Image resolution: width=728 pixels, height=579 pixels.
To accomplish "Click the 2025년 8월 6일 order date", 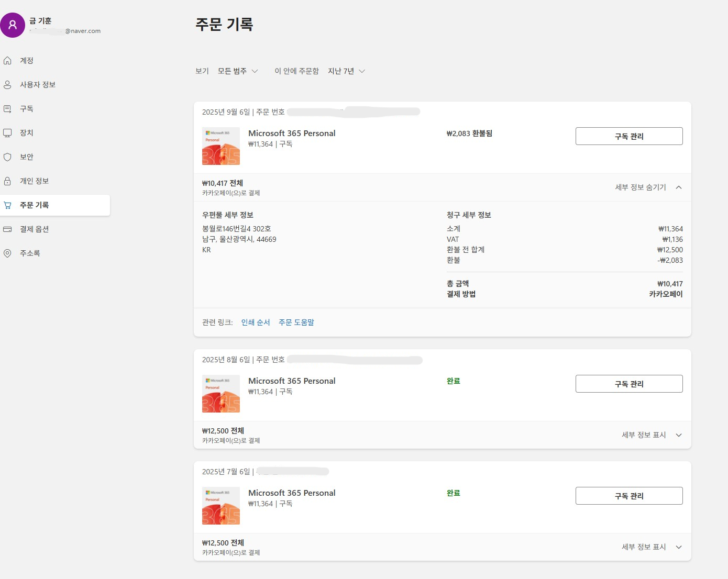I will [x=226, y=360].
